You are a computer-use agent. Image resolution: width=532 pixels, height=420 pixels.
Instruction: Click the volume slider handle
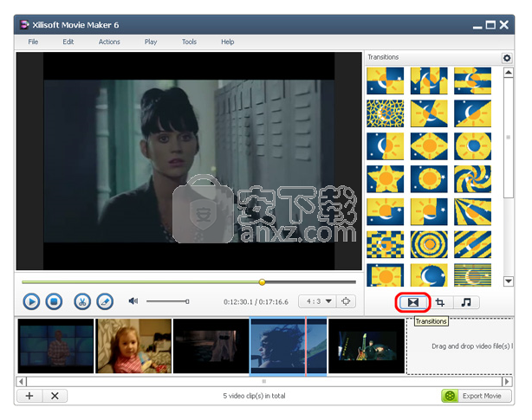[187, 301]
